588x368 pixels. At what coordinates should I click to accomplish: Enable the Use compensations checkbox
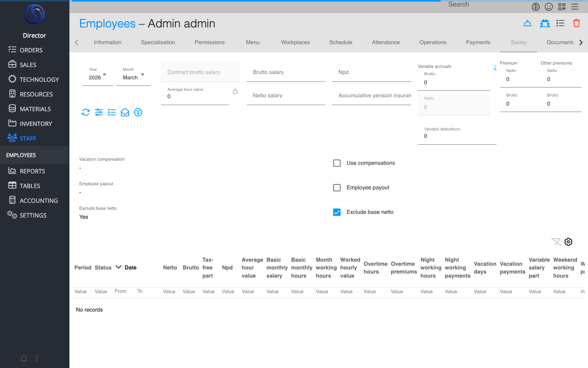(x=337, y=163)
